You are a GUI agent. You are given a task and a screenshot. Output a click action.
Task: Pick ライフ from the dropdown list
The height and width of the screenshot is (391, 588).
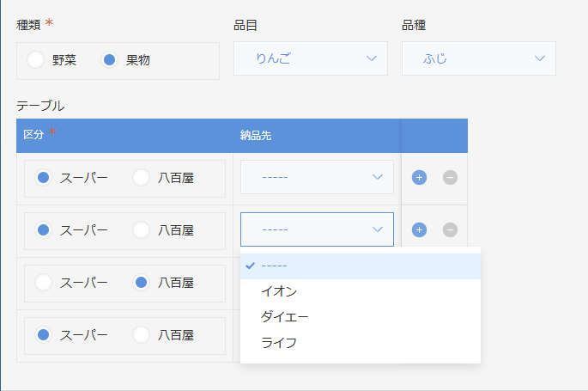(279, 343)
